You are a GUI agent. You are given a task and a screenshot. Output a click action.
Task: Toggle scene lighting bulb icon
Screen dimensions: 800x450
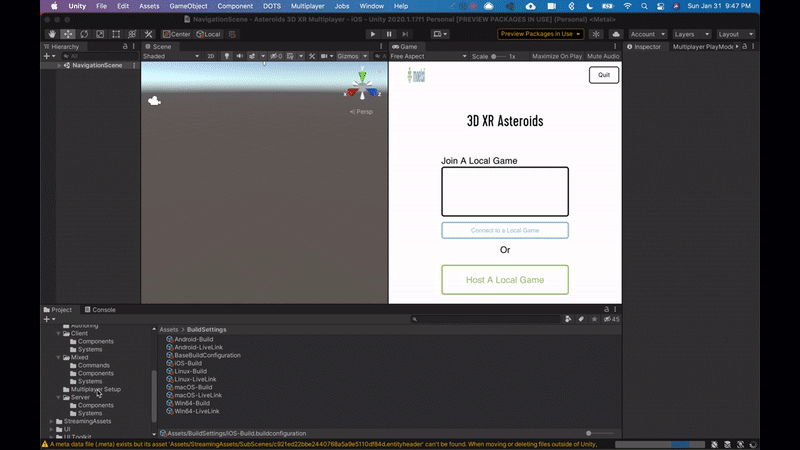tap(227, 56)
